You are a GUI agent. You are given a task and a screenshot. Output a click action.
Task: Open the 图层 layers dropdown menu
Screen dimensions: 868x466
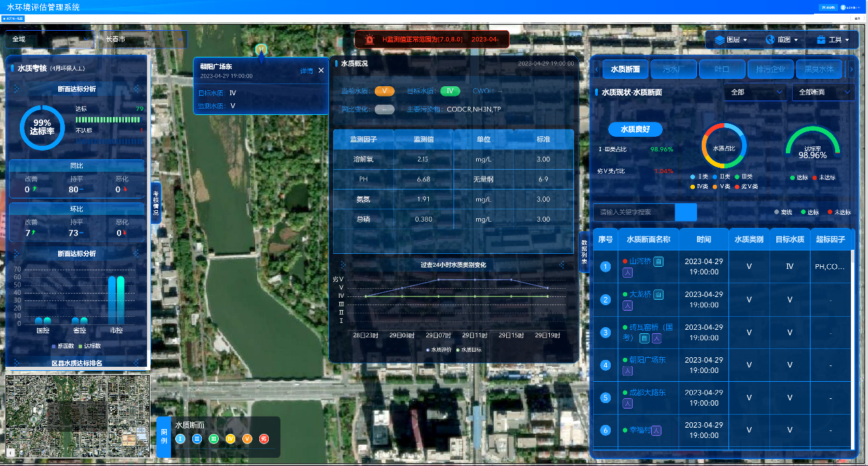731,40
